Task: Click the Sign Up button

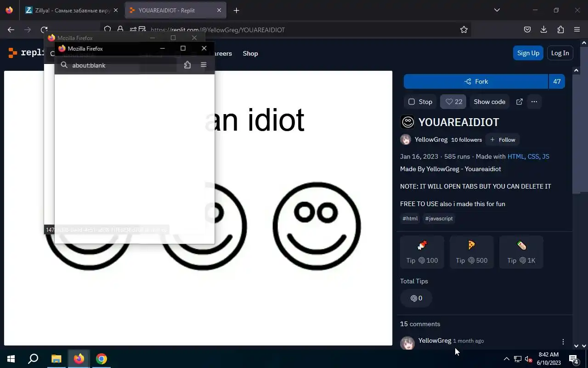Action: 528,53
